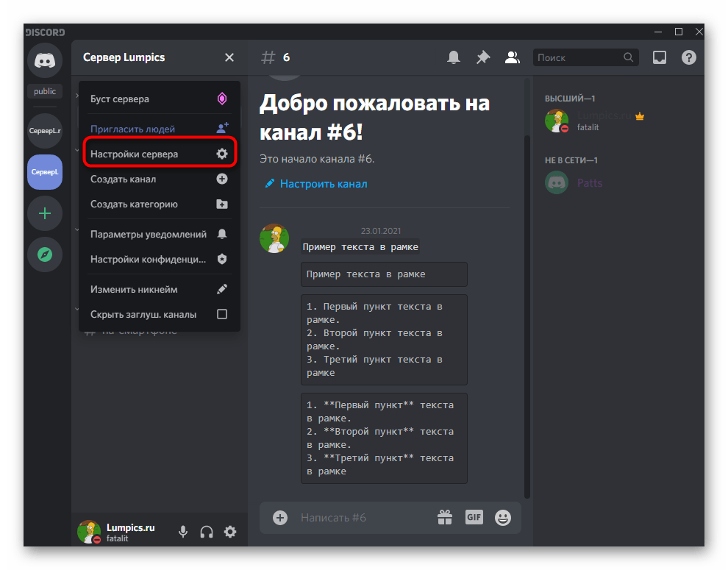Viewport: 728px width, 570px height.
Task: Tick the Скрыть заглуш. каналы checkbox
Action: click(x=222, y=315)
